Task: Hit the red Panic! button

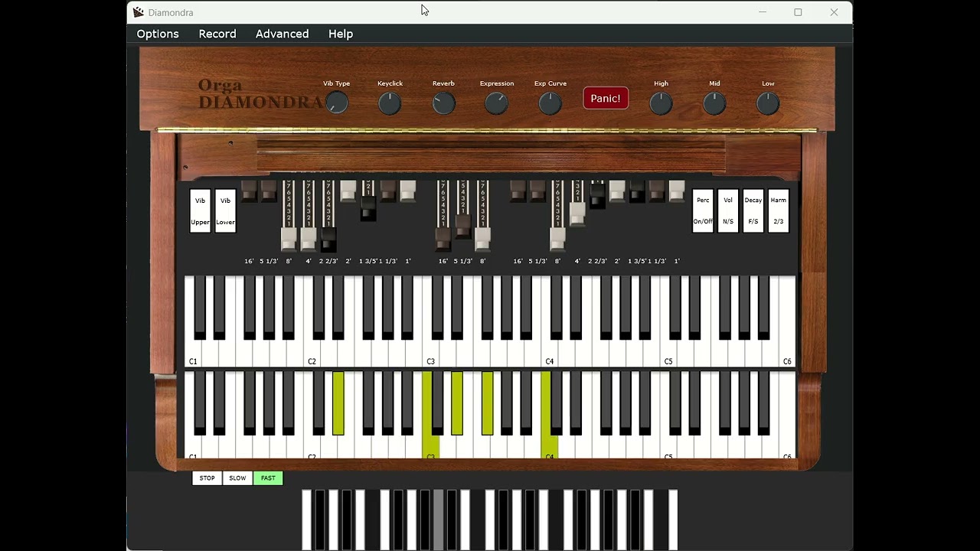Action: coord(606,98)
